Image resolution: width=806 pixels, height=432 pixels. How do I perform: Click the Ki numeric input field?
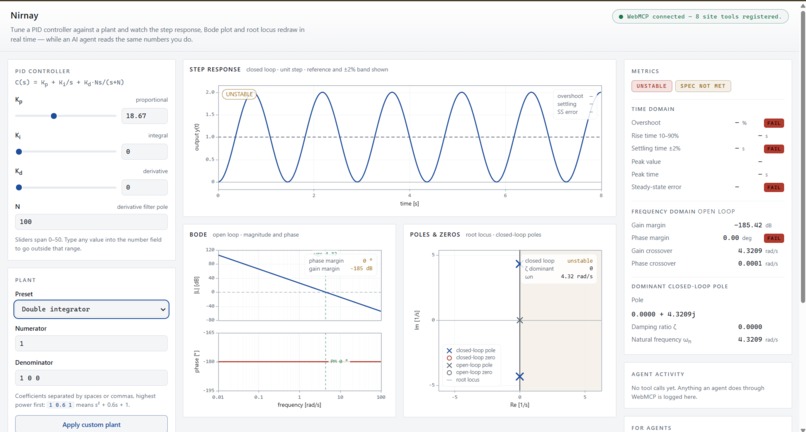pos(144,152)
